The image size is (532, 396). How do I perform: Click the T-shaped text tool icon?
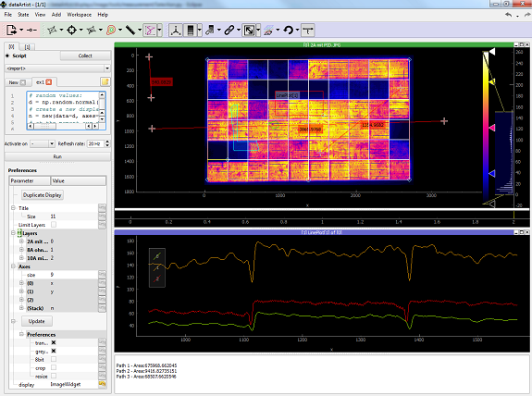point(307,30)
